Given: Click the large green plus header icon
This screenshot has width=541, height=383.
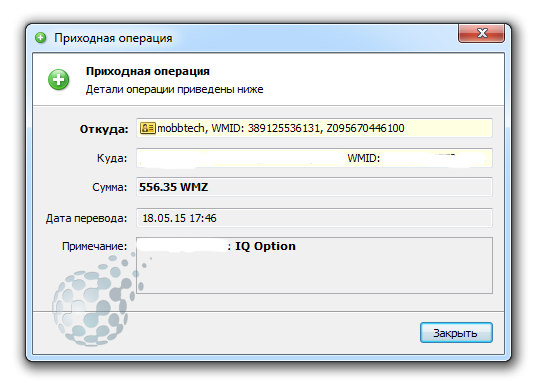Looking at the screenshot, I should (x=58, y=80).
